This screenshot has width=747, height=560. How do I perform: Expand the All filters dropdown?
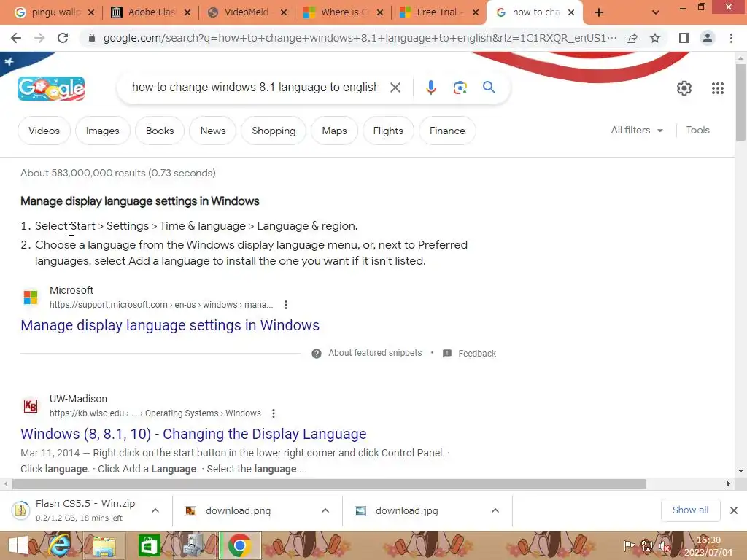637,131
